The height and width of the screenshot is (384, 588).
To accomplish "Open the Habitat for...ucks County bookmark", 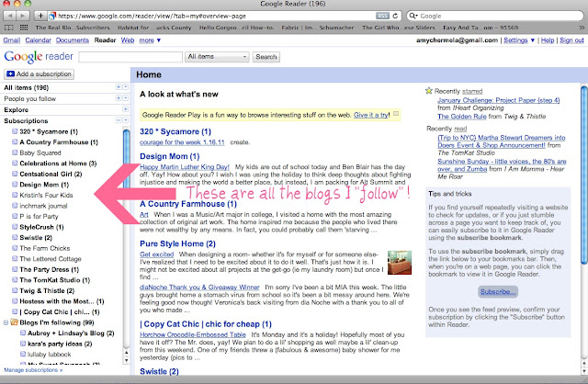I will tap(154, 28).
